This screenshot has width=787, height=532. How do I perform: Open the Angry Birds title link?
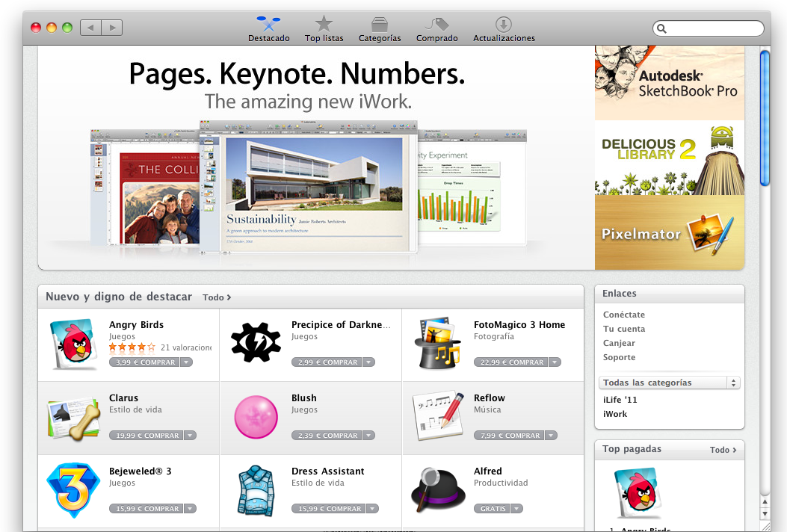click(136, 325)
